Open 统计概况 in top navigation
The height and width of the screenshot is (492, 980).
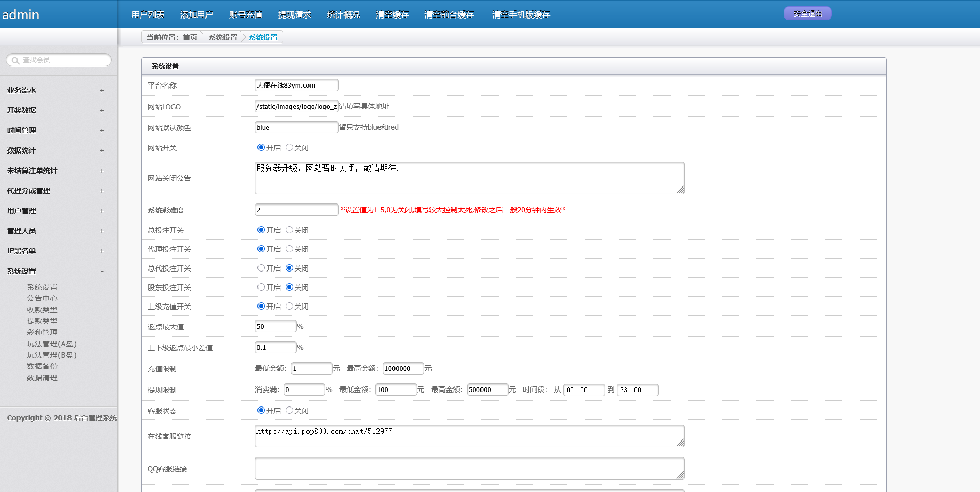tap(343, 14)
